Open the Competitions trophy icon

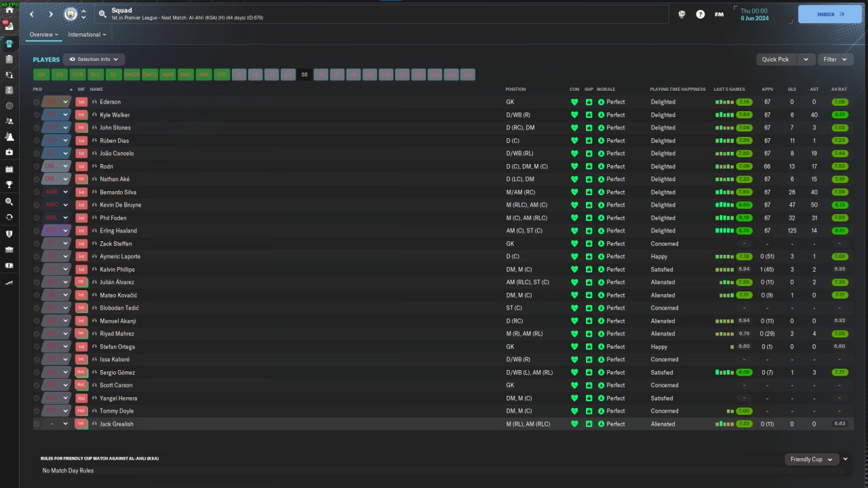pyautogui.click(x=9, y=184)
